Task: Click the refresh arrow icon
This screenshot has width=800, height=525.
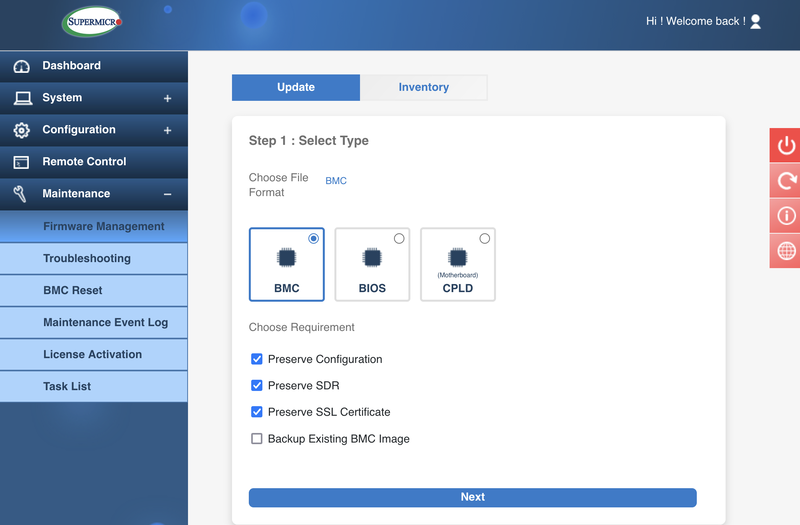Action: point(786,180)
